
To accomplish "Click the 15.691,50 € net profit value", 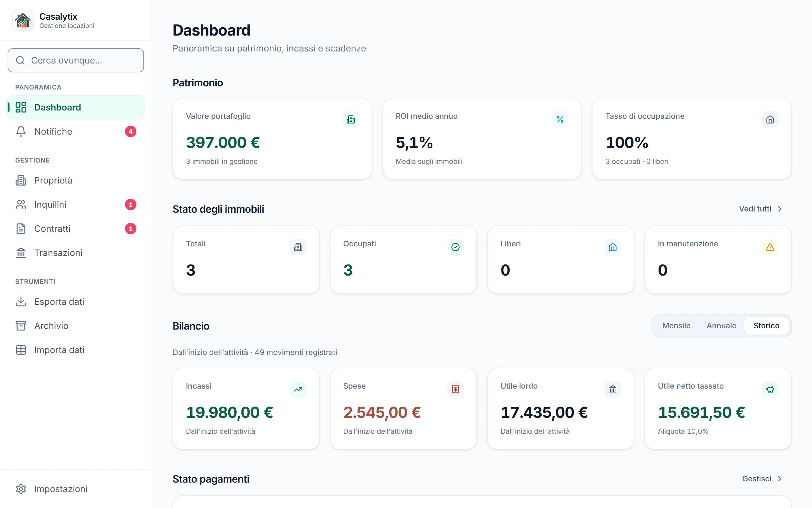I will click(x=701, y=412).
